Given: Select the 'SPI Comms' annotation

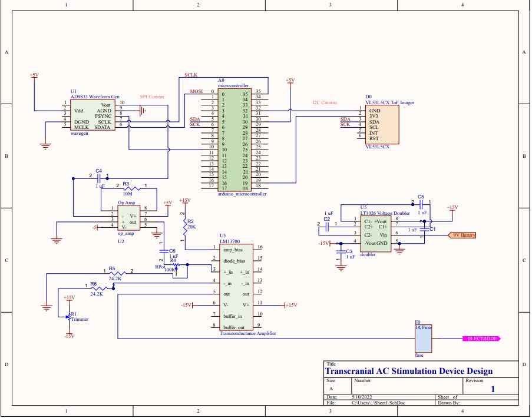Looking at the screenshot, I should [x=152, y=97].
